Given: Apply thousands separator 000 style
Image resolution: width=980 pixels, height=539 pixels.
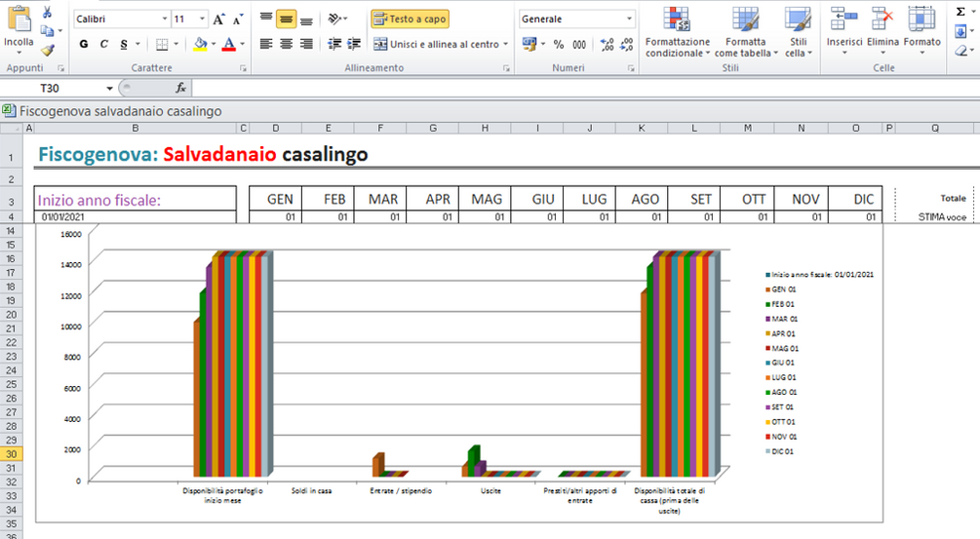Looking at the screenshot, I should pos(579,44).
